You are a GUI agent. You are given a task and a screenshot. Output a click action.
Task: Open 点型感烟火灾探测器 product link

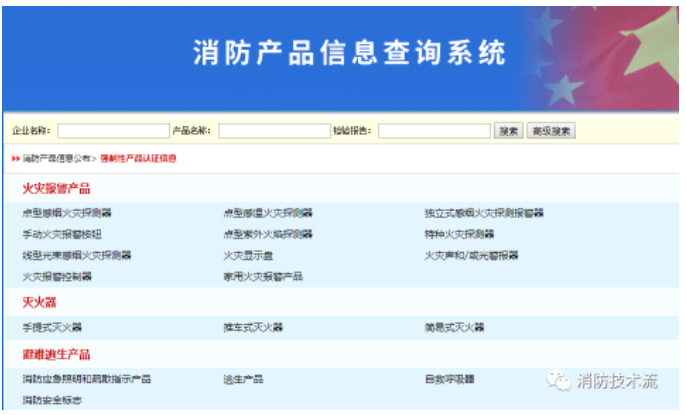tap(67, 212)
